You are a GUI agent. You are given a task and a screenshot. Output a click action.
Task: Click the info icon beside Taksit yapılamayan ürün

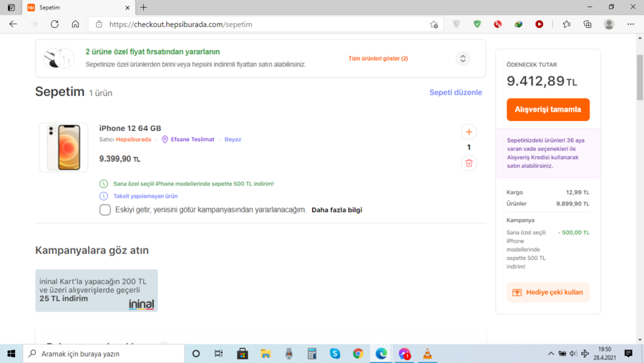[x=104, y=196]
